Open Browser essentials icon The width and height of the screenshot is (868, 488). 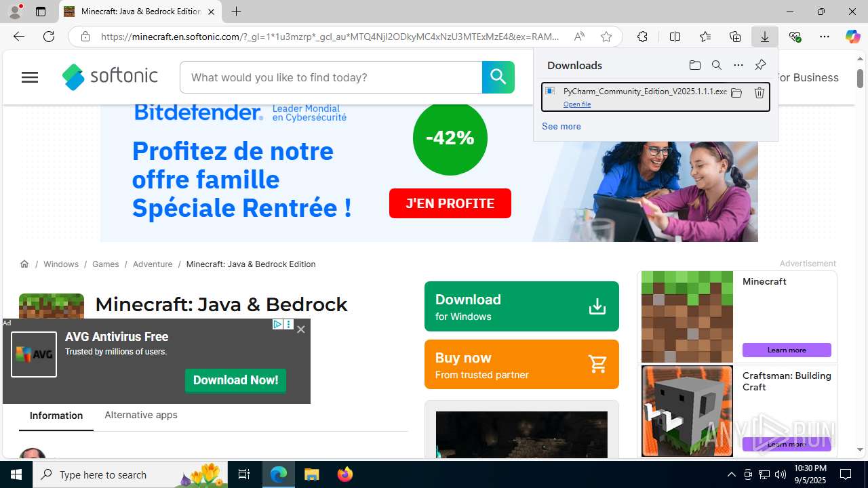(795, 37)
